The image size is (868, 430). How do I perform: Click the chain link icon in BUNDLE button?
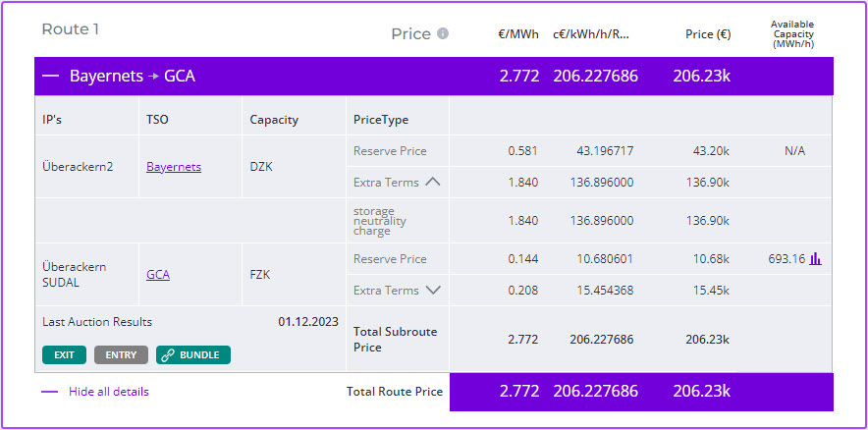click(167, 355)
